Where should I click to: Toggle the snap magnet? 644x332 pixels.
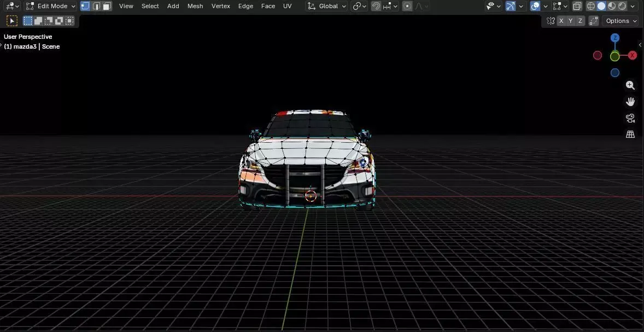pos(376,6)
